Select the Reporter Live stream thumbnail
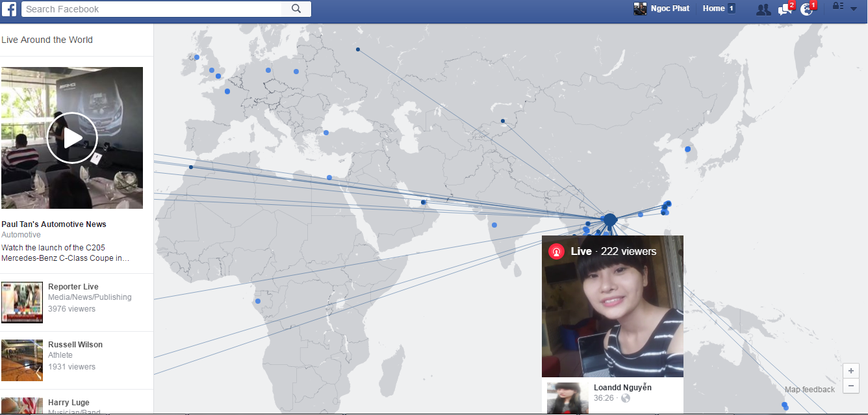This screenshot has width=868, height=415. click(x=22, y=302)
